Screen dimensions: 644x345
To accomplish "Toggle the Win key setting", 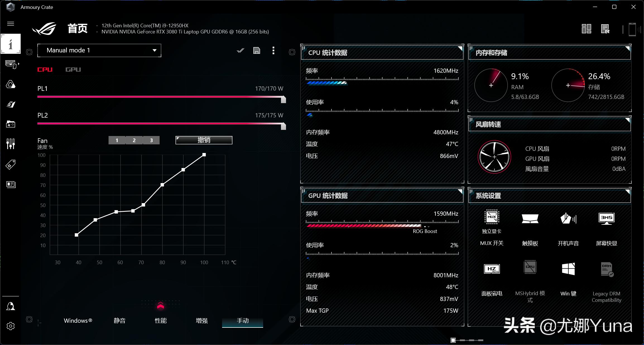I will [x=568, y=269].
